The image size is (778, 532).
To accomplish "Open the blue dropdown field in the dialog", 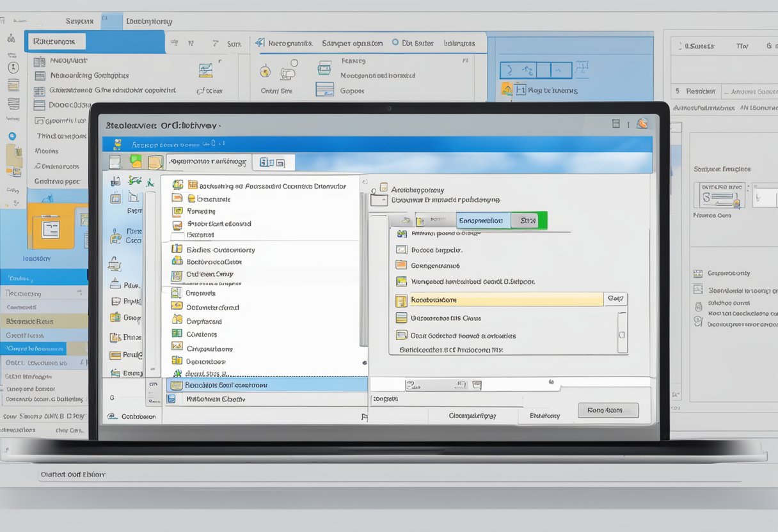I will 481,221.
